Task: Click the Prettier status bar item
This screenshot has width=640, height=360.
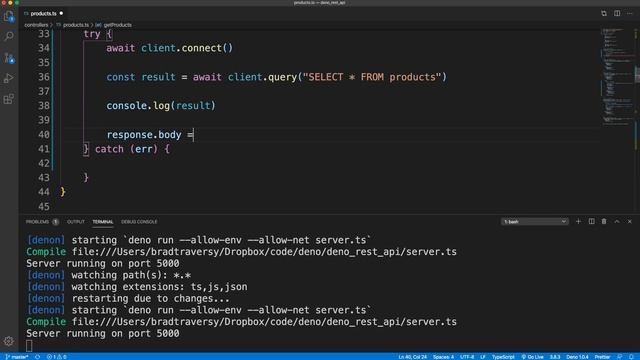Action: [x=602, y=357]
